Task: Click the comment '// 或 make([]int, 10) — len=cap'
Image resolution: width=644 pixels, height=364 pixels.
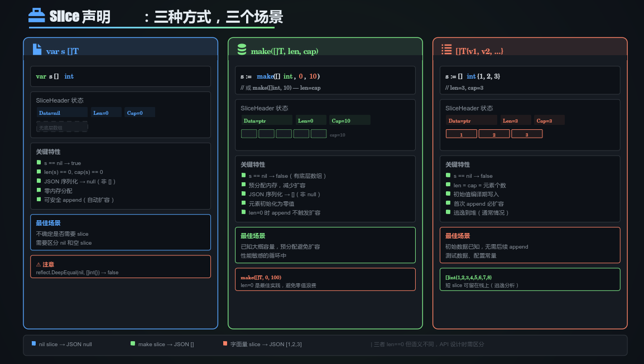Action: [x=281, y=88]
